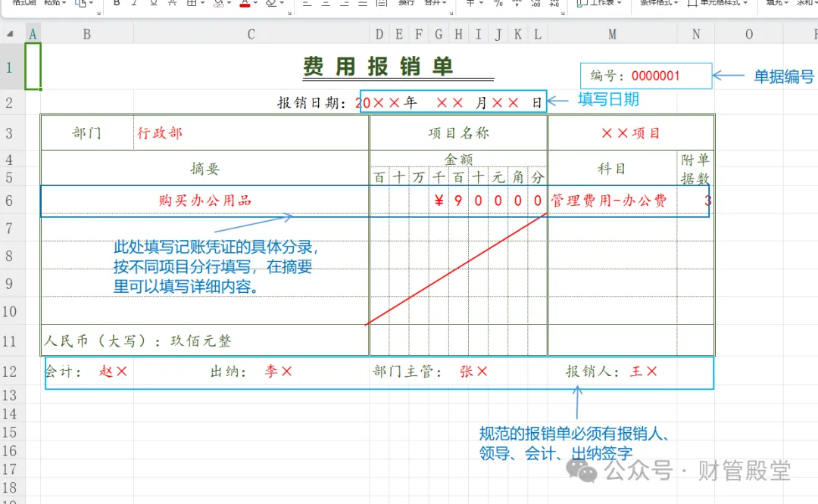Click the title 费用报销单
Viewport: 818px width, 504px height.
click(378, 67)
